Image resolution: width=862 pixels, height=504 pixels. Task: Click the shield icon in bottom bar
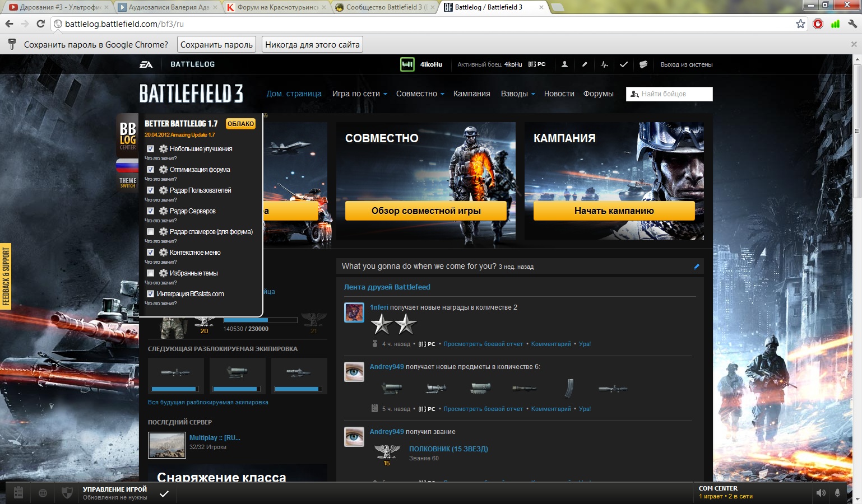[67, 493]
